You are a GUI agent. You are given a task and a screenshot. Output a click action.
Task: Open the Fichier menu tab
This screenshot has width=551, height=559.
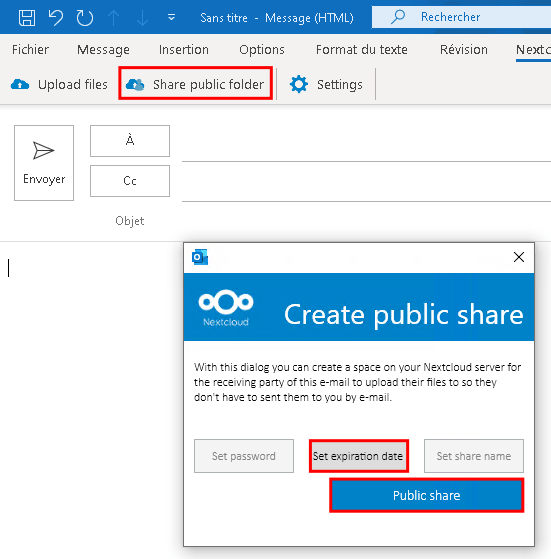pyautogui.click(x=30, y=50)
